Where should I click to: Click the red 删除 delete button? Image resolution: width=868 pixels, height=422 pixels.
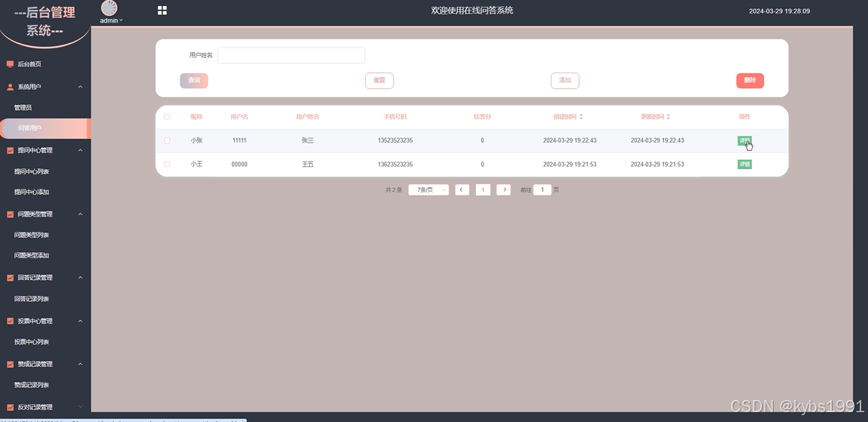tap(750, 81)
